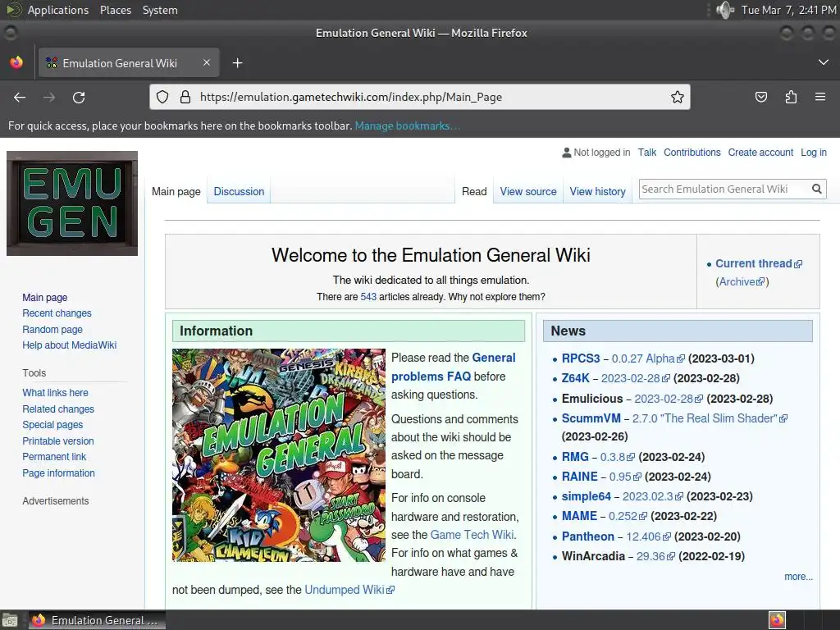Click the URL address bar
Screen dimensions: 840x630
click(x=420, y=97)
